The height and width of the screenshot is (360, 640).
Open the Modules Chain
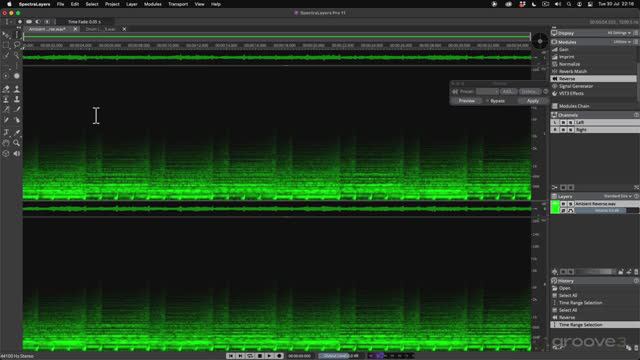tap(574, 106)
